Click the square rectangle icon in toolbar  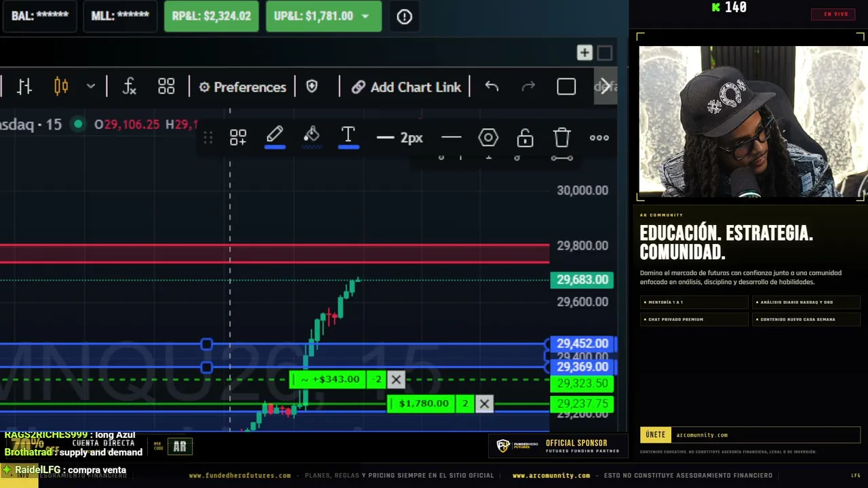tap(566, 87)
